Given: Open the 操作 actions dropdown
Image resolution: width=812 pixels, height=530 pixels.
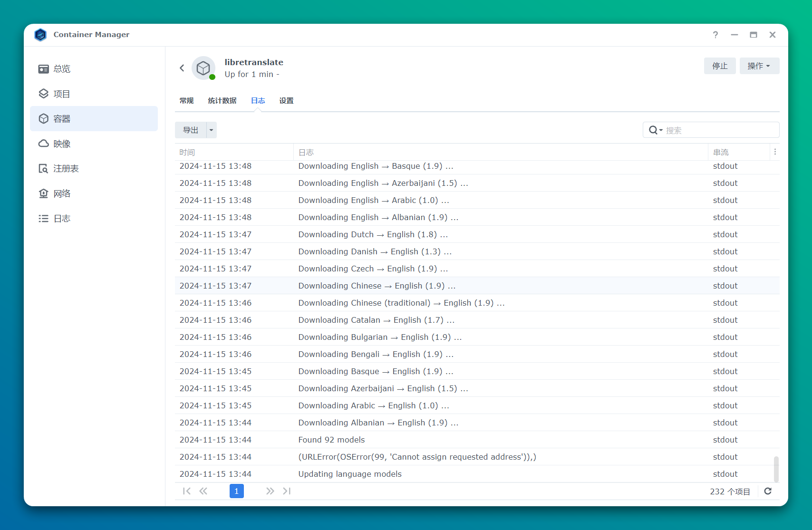Looking at the screenshot, I should pyautogui.click(x=759, y=66).
